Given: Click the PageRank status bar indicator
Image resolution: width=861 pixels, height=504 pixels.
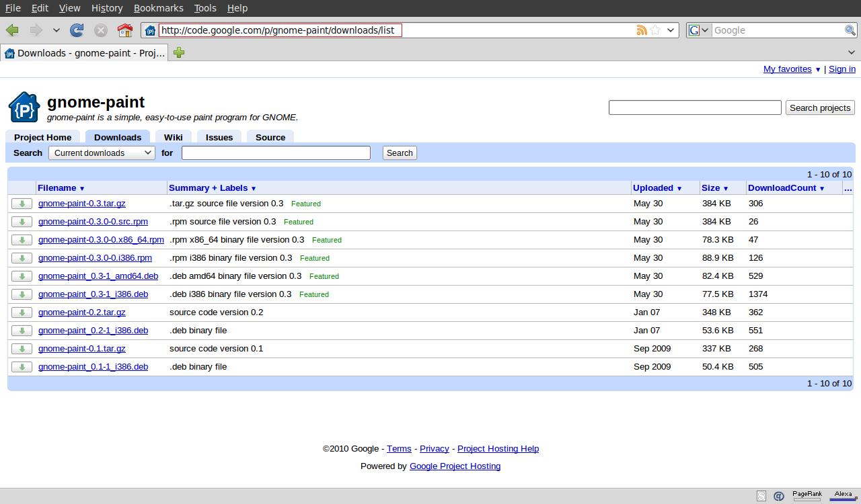Looking at the screenshot, I should coord(807,495).
